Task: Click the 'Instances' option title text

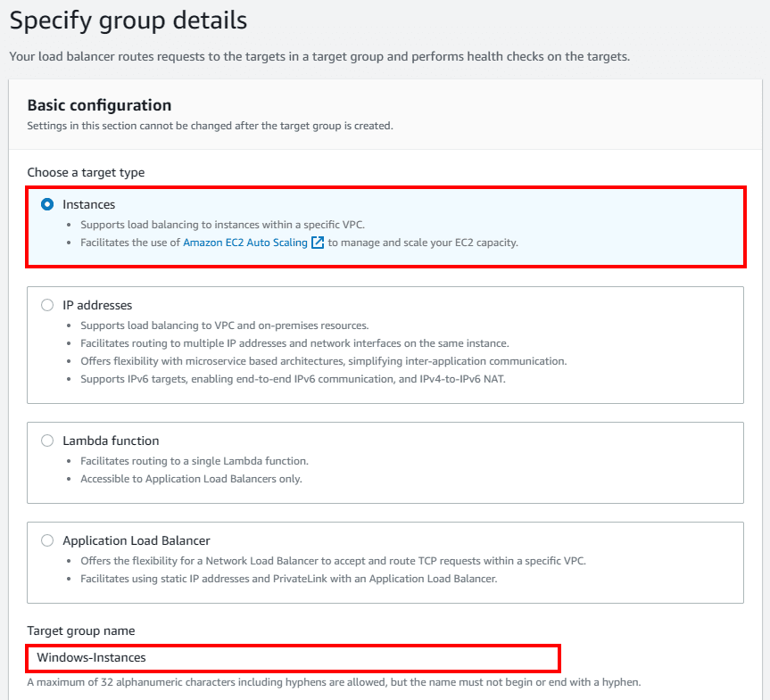Action: pyautogui.click(x=88, y=204)
